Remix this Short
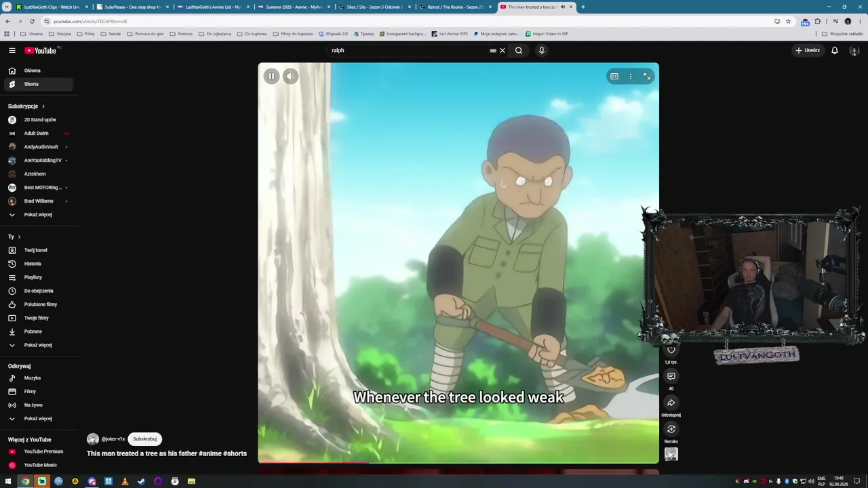 (671, 429)
